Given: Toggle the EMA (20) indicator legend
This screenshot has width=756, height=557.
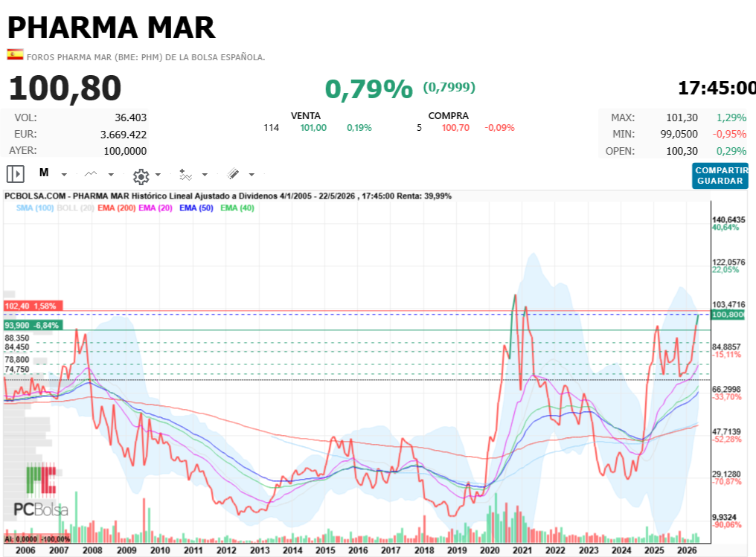Looking at the screenshot, I should coord(156,207).
